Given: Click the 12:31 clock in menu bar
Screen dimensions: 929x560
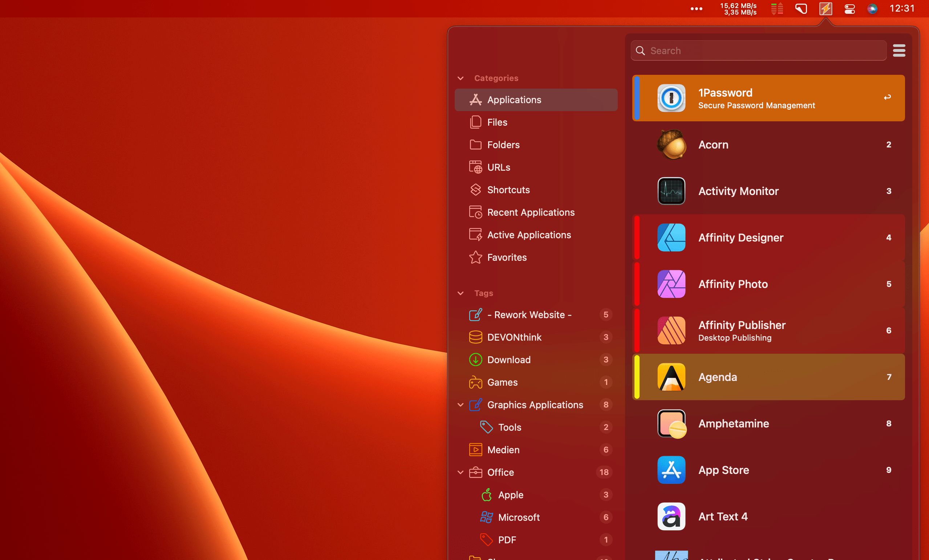Looking at the screenshot, I should point(902,9).
